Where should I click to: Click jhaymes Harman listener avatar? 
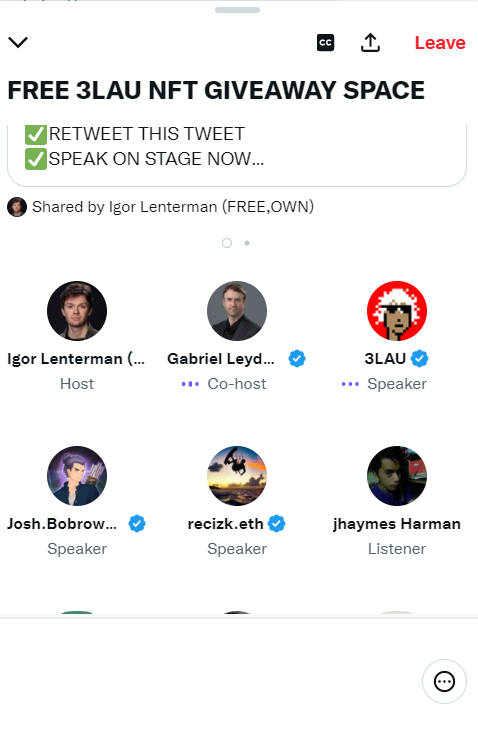coord(397,476)
